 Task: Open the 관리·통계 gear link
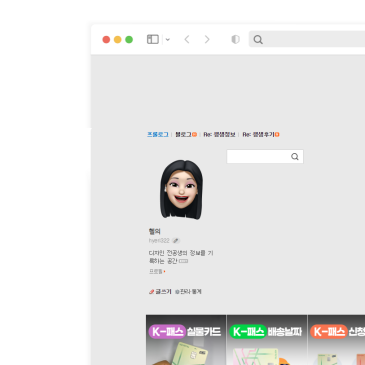188,292
